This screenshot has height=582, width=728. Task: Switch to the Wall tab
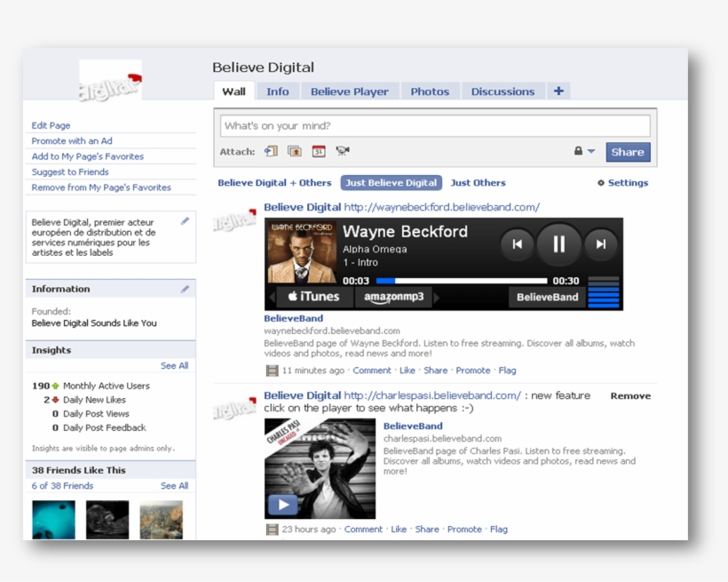point(234,92)
